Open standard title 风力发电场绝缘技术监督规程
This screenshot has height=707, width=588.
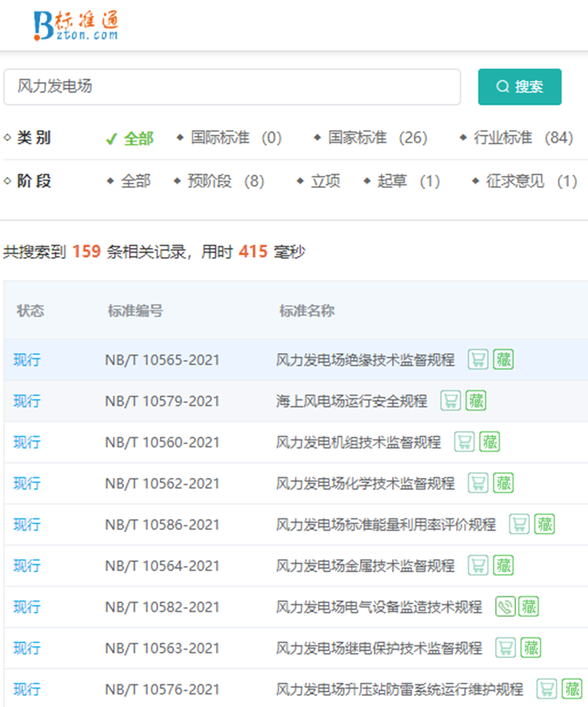point(365,360)
